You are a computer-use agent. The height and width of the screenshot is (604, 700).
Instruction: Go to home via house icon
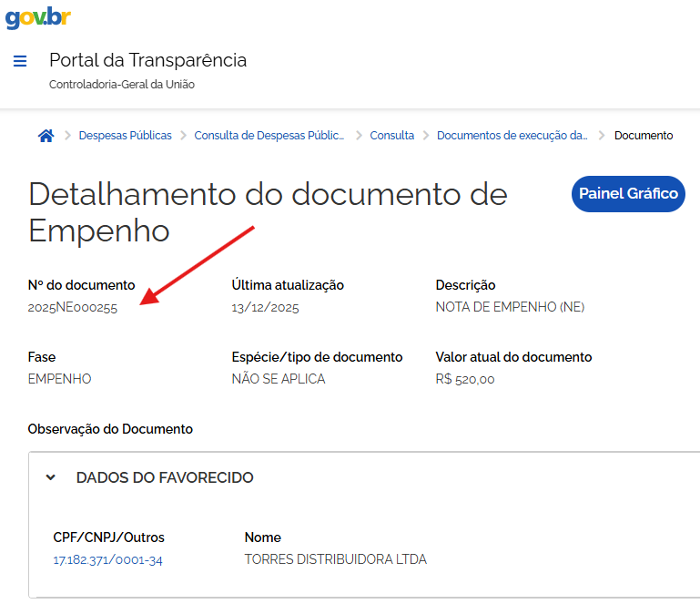pyautogui.click(x=46, y=136)
